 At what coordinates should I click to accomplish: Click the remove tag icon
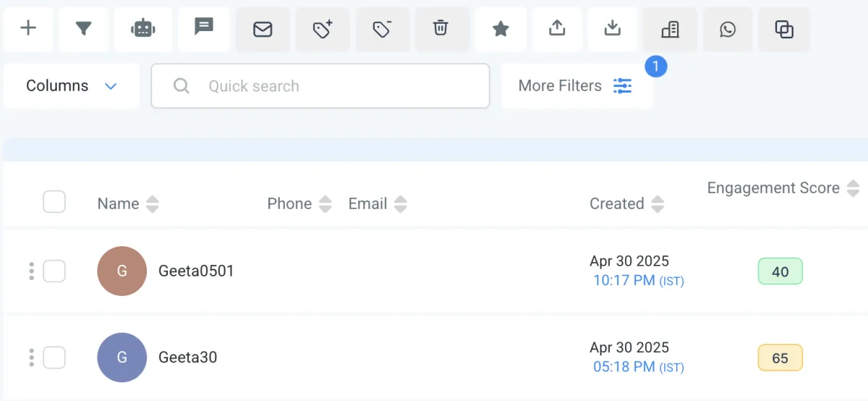coord(382,29)
